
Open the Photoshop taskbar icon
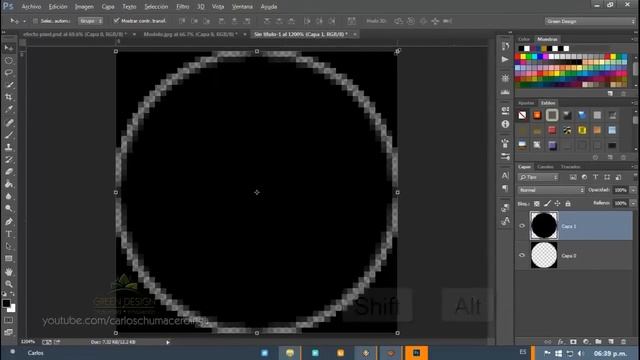pos(416,353)
